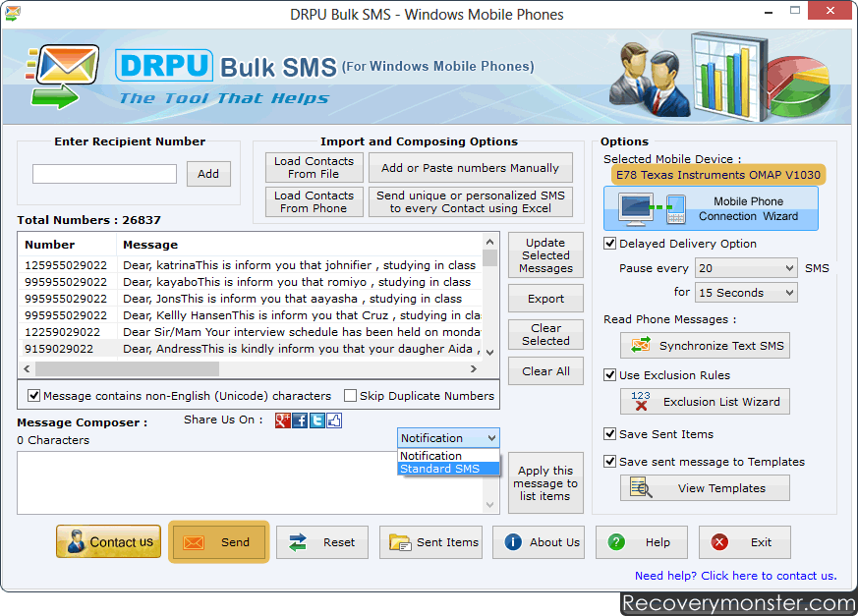Screen dimensions: 858x616
Task: Toggle Use Exclusion Rules checkbox
Action: (x=609, y=374)
